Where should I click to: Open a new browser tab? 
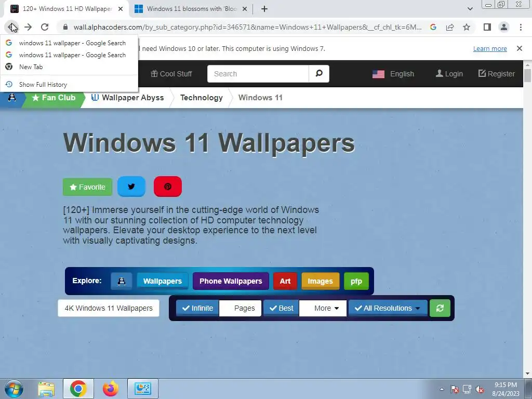coord(264,9)
